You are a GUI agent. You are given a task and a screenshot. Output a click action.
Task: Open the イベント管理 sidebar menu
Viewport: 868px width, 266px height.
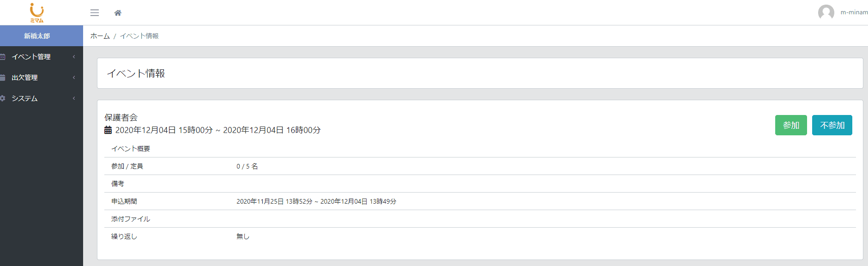(31, 57)
